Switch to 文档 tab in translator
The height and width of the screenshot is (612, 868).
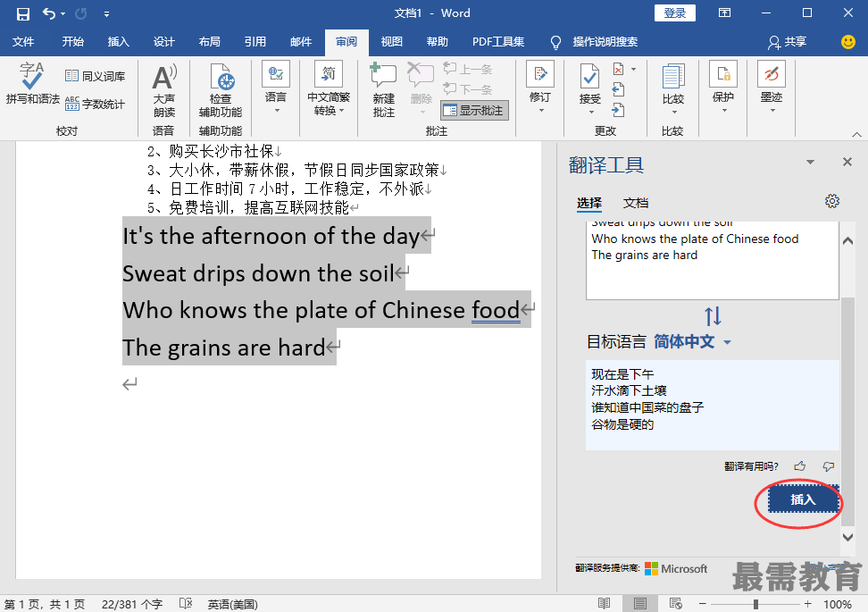(636, 203)
